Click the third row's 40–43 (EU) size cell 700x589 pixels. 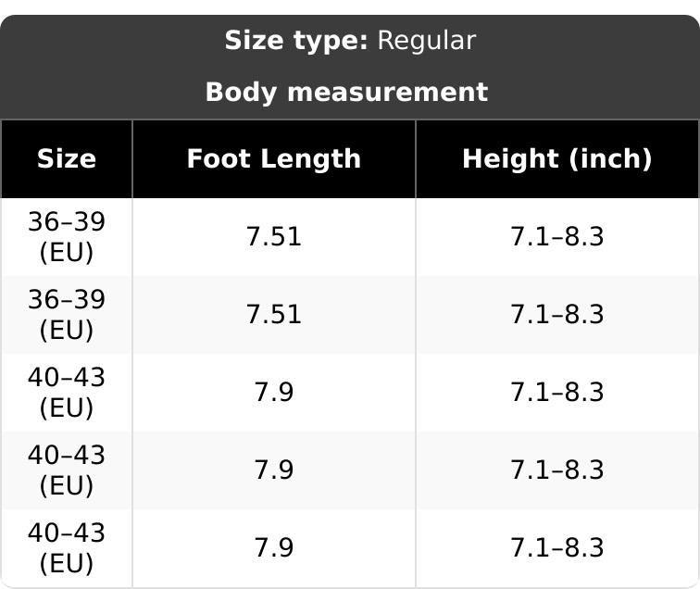(x=67, y=392)
